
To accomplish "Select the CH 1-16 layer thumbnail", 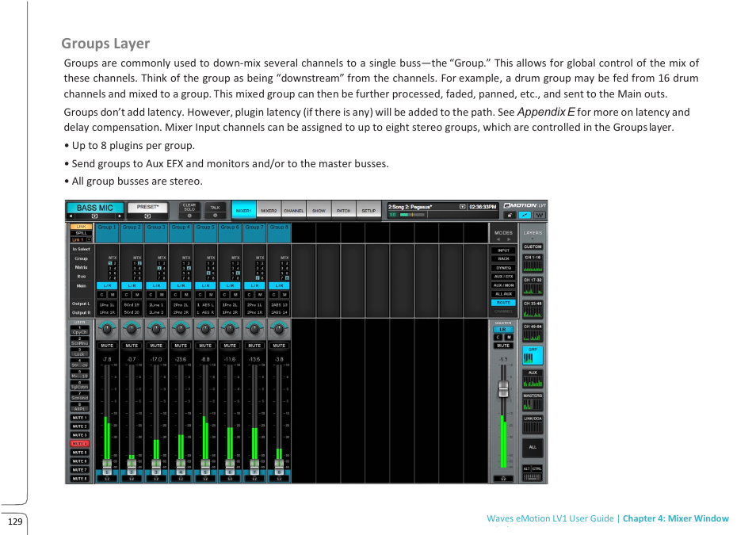I will click(533, 263).
